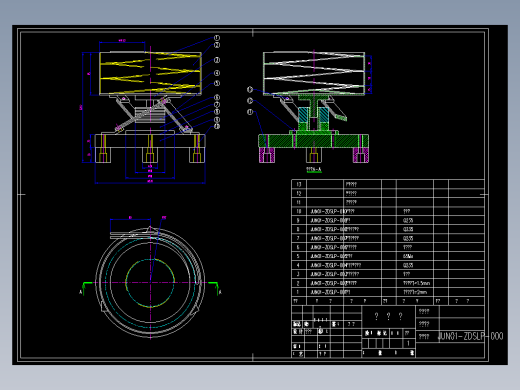520x390 pixels.
Task: Click the topmost balloon callout of the front view
Action: tap(217, 38)
